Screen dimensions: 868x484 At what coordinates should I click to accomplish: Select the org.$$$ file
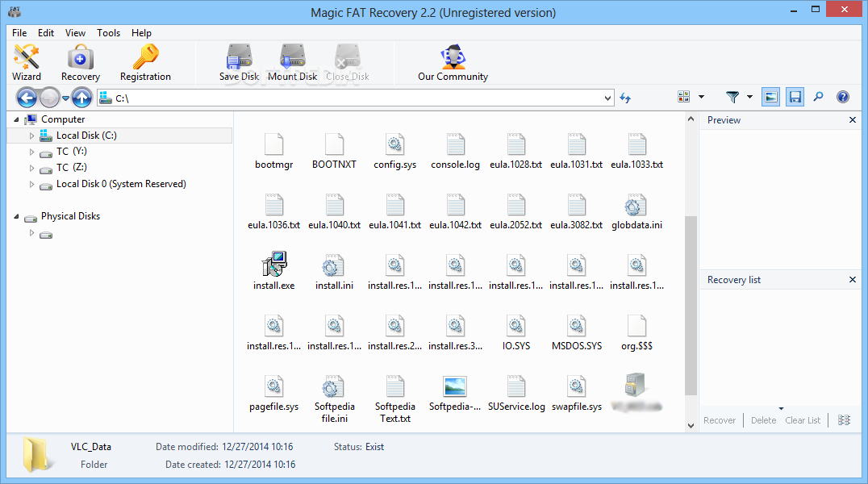[x=636, y=332]
